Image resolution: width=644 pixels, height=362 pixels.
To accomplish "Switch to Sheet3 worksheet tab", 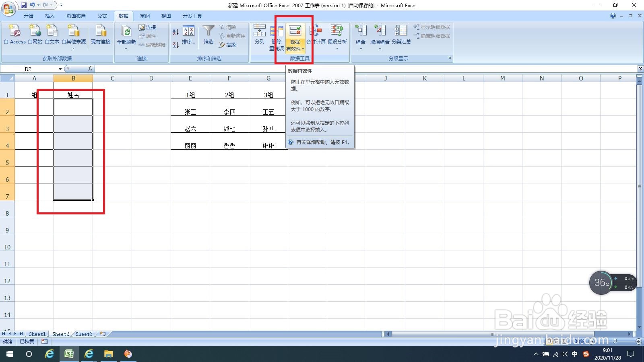I will pyautogui.click(x=84, y=334).
